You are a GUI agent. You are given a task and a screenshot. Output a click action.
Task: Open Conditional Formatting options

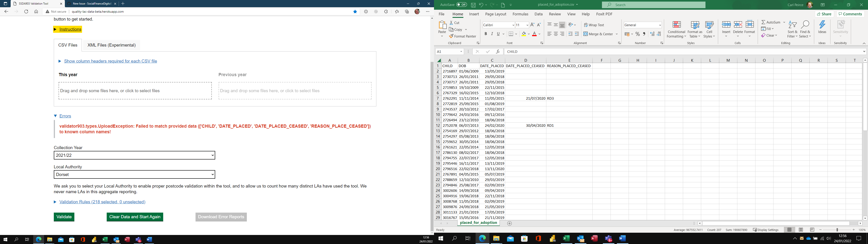click(x=676, y=30)
